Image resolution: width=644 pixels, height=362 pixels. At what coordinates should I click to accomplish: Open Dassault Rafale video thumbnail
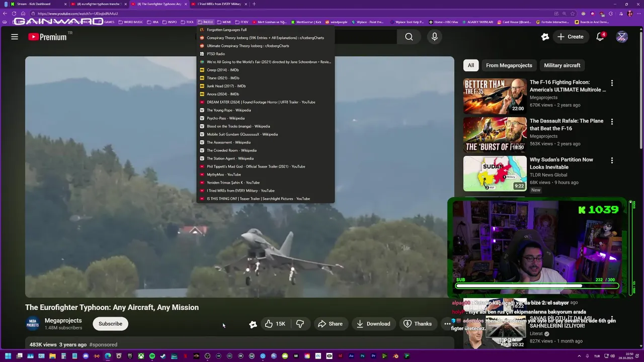point(495,135)
